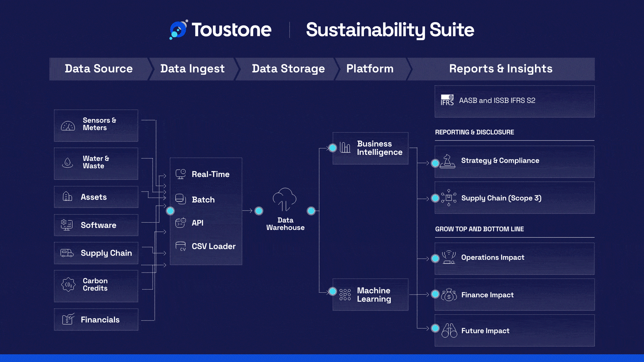Click the CSV Loader label
This screenshot has height=362, width=644.
pos(214,246)
